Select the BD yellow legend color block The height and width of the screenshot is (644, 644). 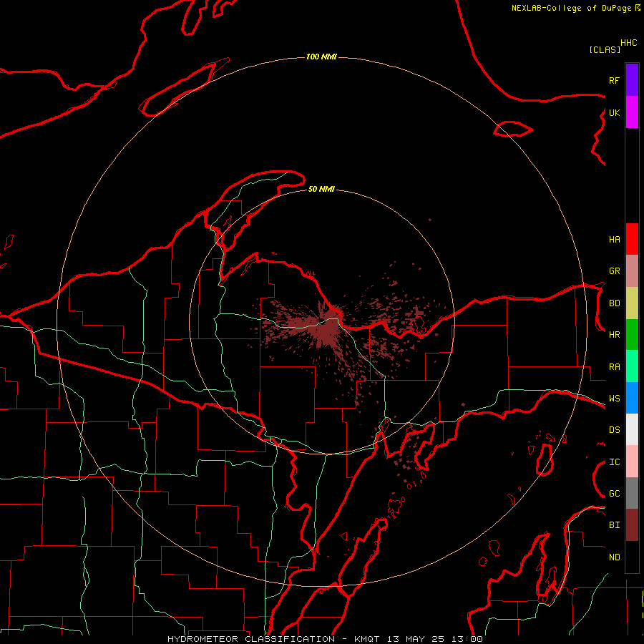(632, 303)
